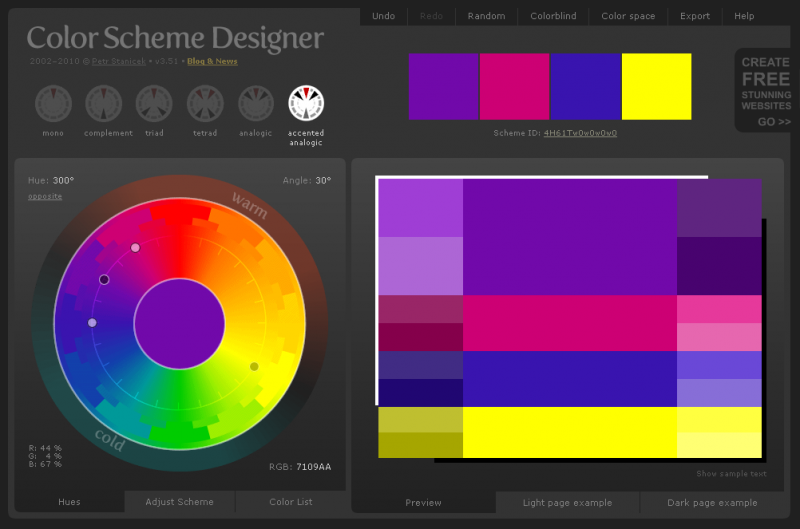
Task: Click the opposite hue link
Action: pyautogui.click(x=45, y=196)
